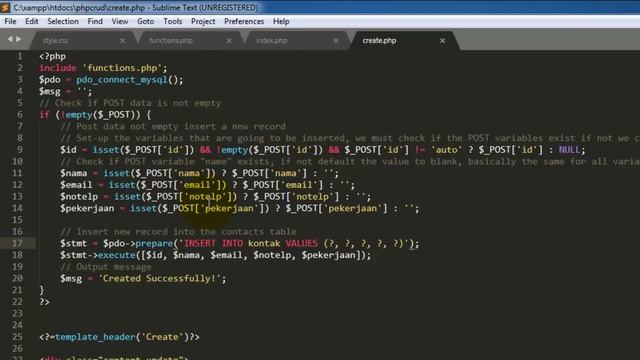640x360 pixels.
Task: Open the Edit menu
Action: (31, 22)
